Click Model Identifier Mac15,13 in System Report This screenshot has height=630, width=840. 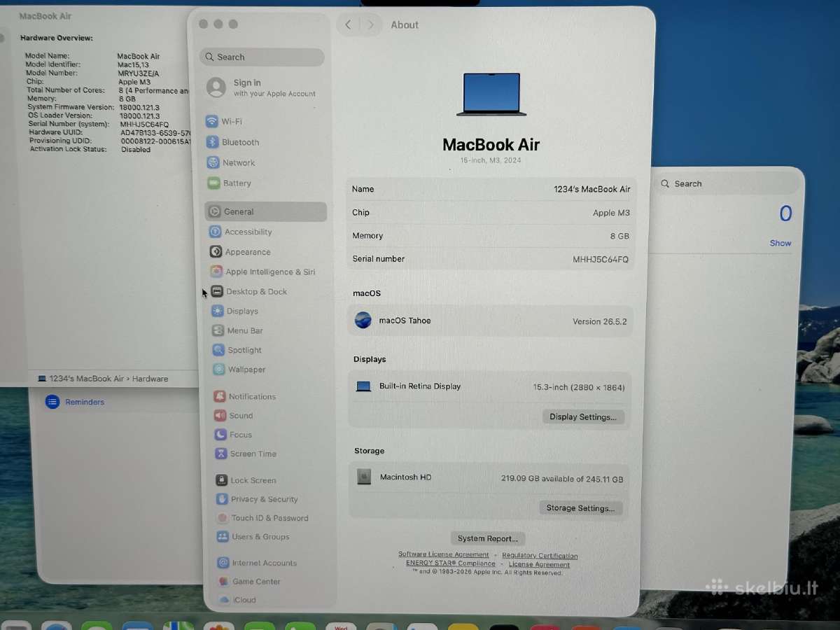coord(133,65)
